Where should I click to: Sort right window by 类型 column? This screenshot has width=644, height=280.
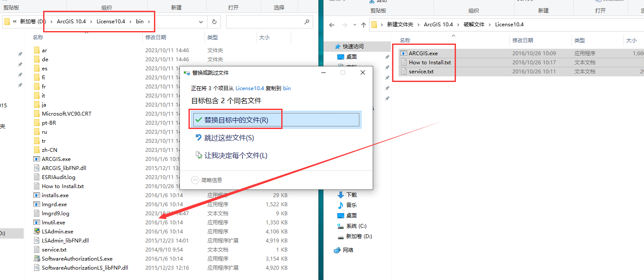tap(580, 40)
